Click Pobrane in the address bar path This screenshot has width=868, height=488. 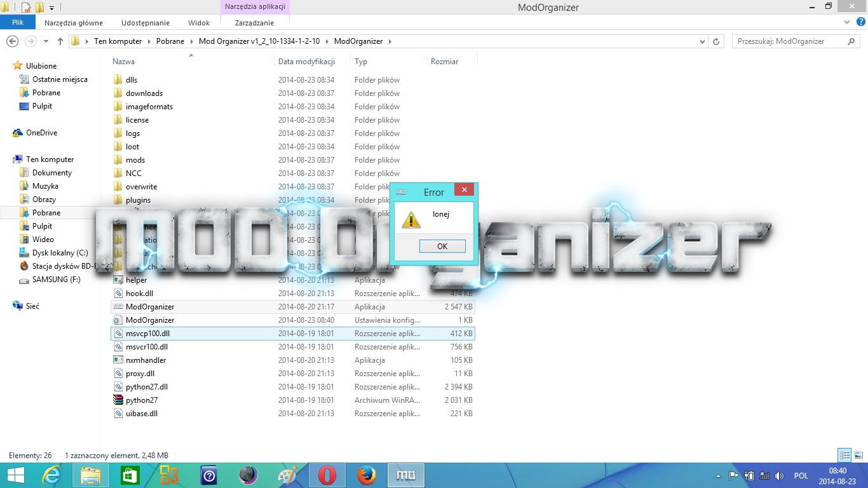(x=170, y=41)
